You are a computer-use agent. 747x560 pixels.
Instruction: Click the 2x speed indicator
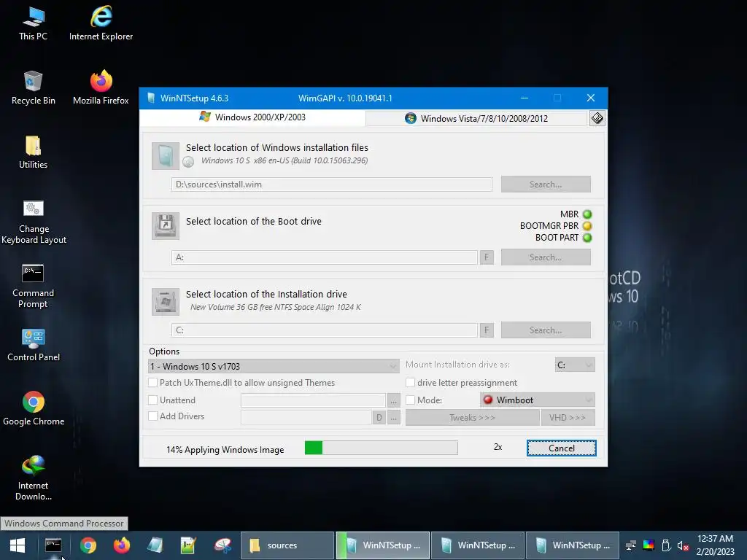(x=498, y=447)
